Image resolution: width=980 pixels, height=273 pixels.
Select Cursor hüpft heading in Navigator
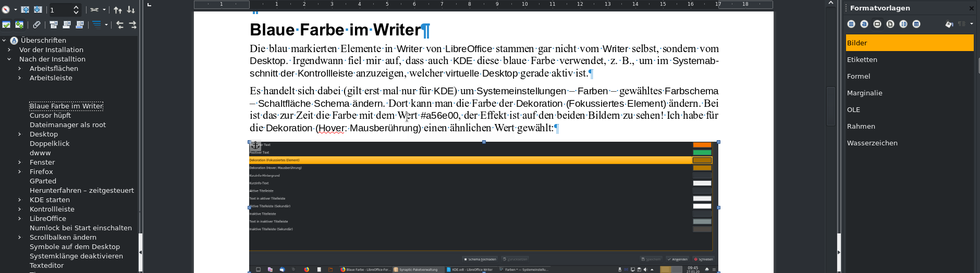pos(50,115)
